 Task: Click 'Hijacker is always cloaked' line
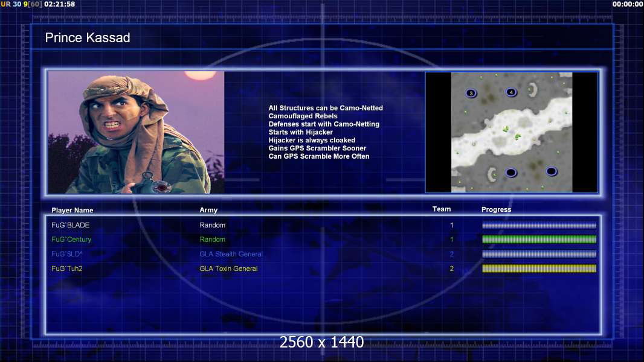pos(312,140)
